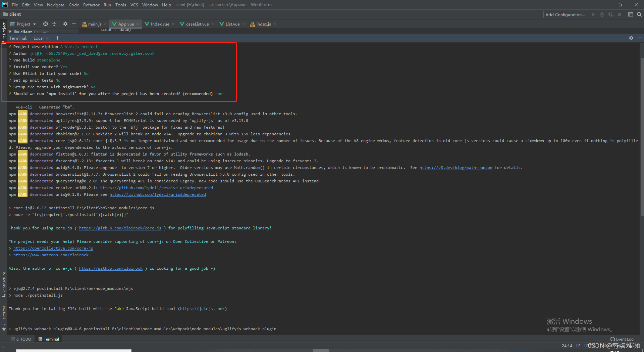Open Search Everywhere magnifier icon
This screenshot has height=352, width=644.
click(x=639, y=14)
